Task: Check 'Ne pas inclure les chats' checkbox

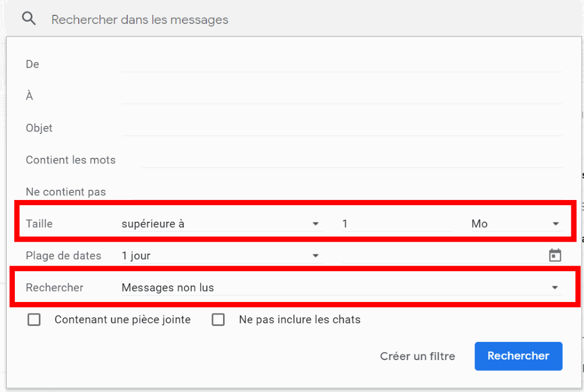Action: [x=218, y=320]
